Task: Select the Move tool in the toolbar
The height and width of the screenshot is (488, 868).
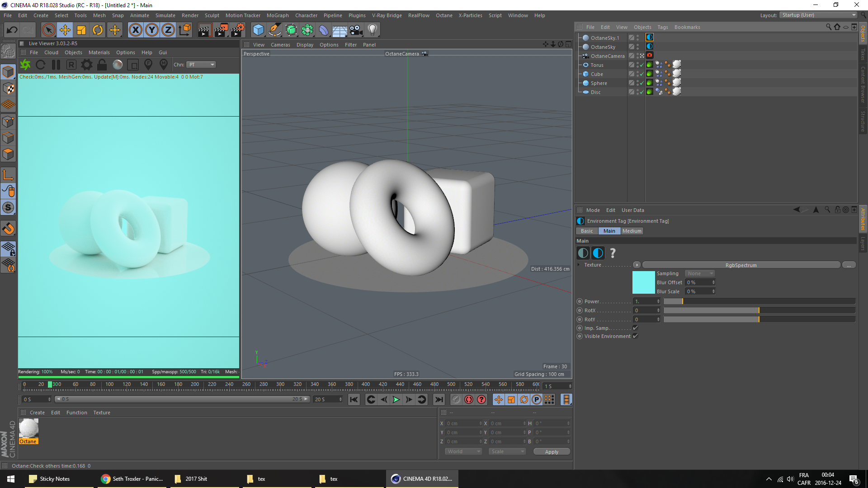Action: tap(65, 30)
